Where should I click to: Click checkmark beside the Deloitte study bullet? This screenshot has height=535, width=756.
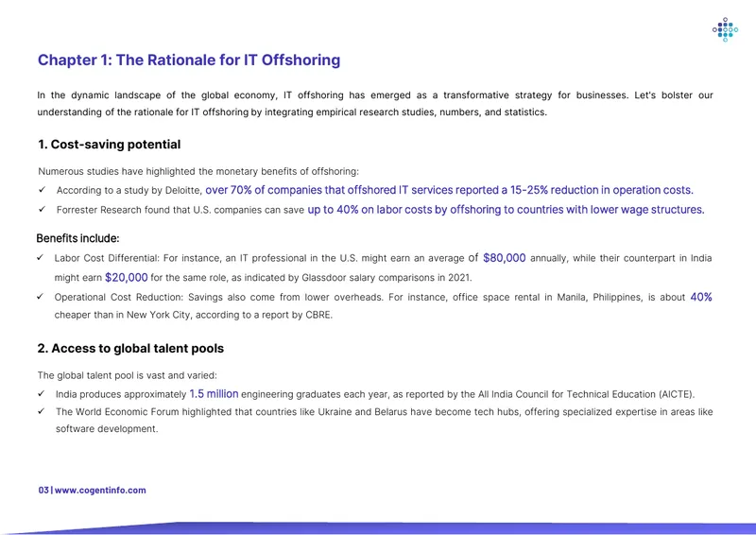pyautogui.click(x=42, y=190)
